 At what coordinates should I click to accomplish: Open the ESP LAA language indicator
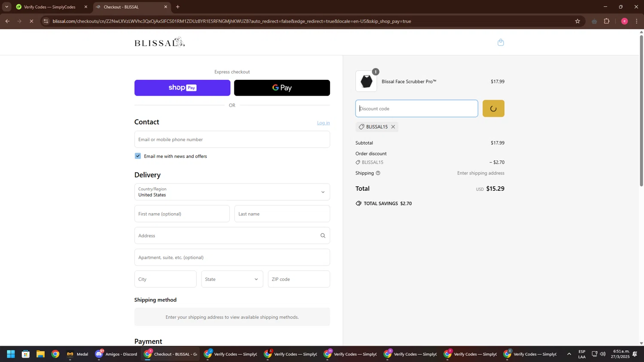[582, 354]
